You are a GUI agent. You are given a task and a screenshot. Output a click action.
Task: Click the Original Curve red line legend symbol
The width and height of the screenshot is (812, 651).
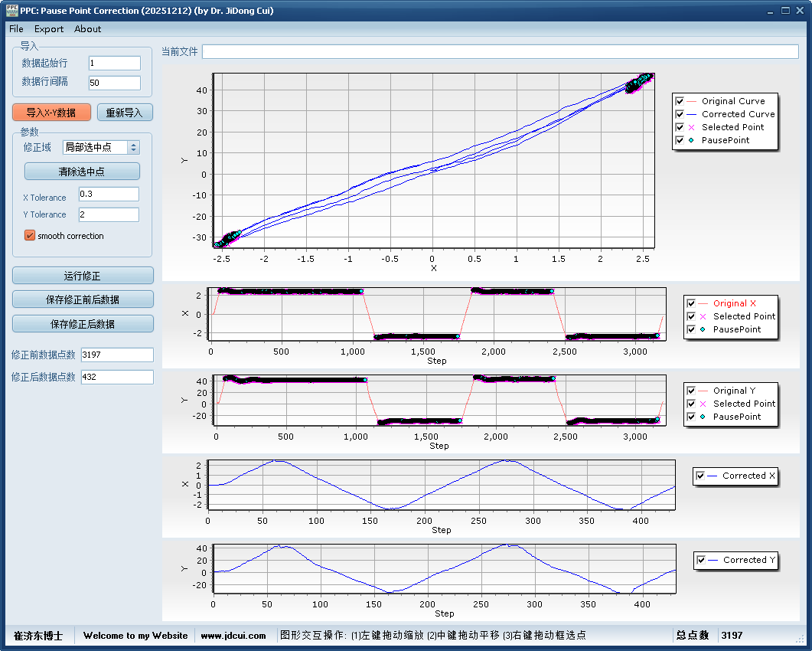[692, 101]
